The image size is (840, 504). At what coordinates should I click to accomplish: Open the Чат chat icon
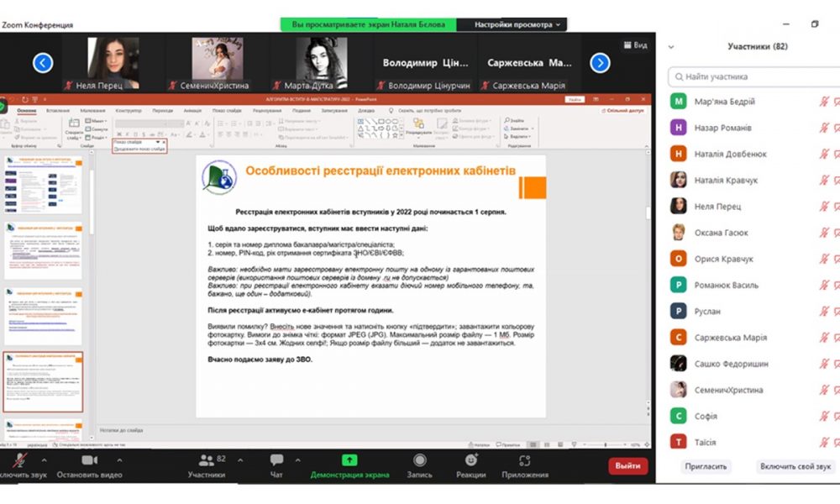click(x=276, y=460)
